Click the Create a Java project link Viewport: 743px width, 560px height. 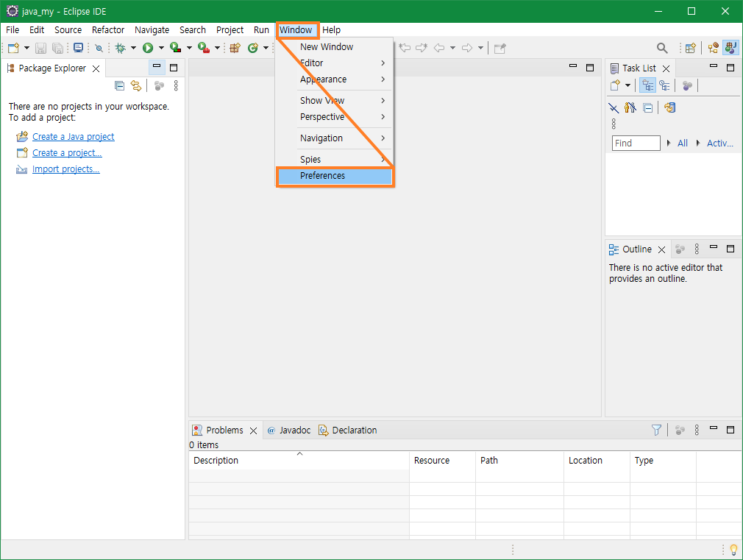(x=74, y=137)
